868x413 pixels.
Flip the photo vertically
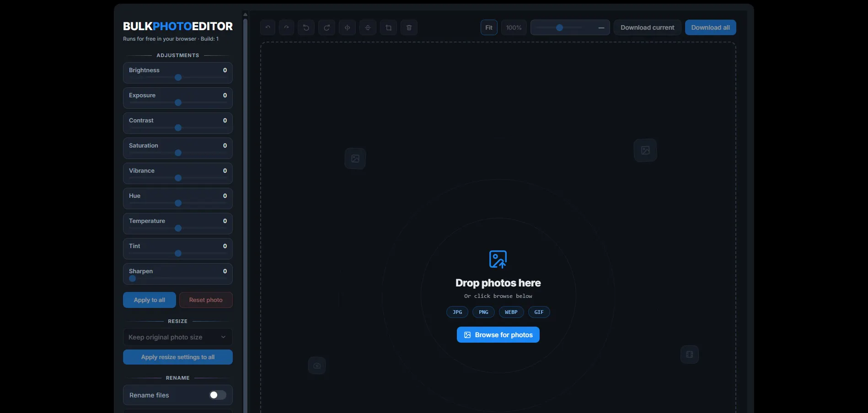[368, 27]
